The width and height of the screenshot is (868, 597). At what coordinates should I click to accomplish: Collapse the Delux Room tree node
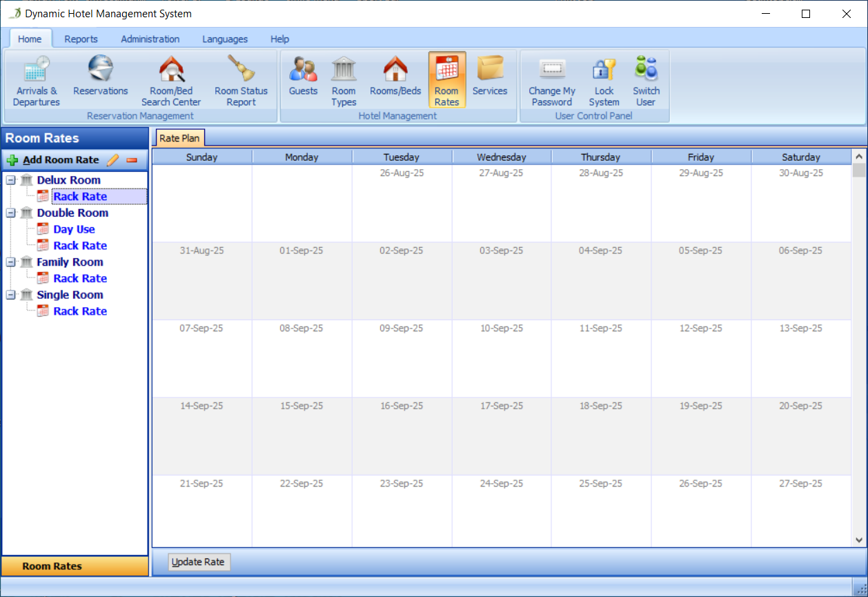(11, 180)
